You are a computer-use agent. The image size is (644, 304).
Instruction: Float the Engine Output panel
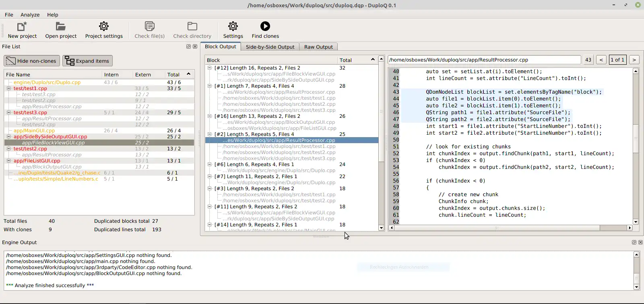634,242
